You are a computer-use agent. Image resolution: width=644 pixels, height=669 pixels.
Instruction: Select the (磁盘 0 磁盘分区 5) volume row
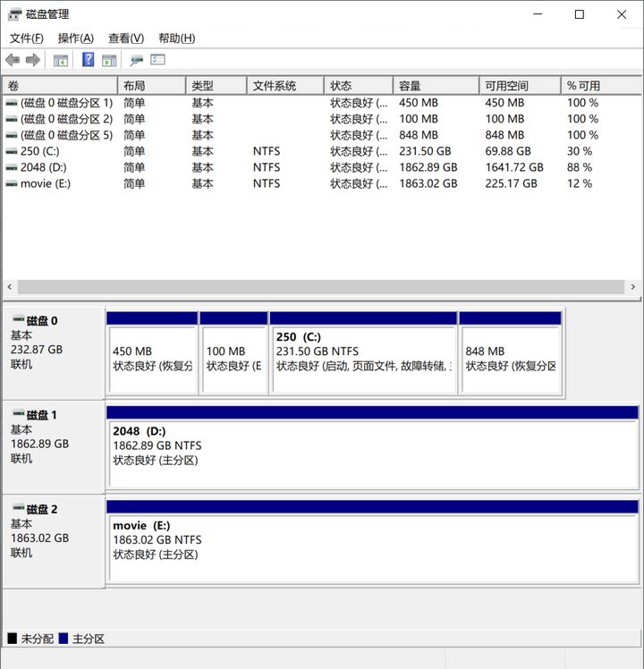(322, 135)
